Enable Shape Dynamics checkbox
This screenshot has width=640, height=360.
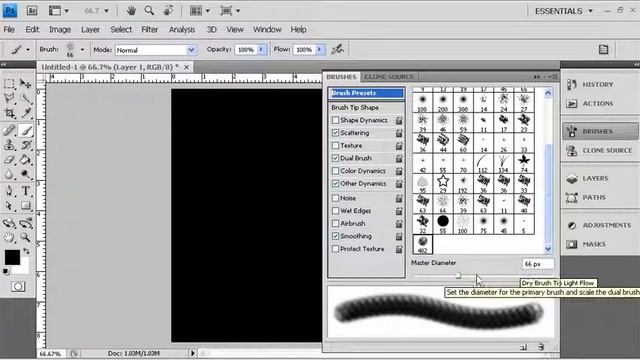[x=336, y=120]
